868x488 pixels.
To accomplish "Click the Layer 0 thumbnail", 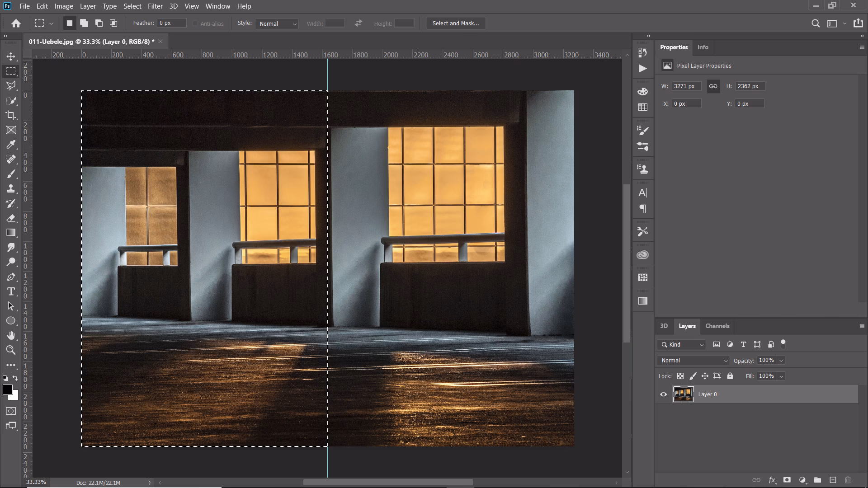I will tap(683, 394).
